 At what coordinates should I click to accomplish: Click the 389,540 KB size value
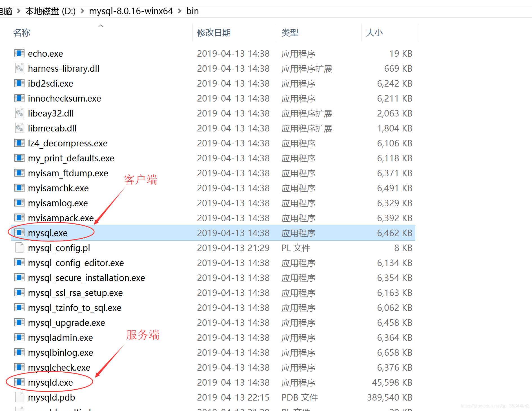click(390, 397)
